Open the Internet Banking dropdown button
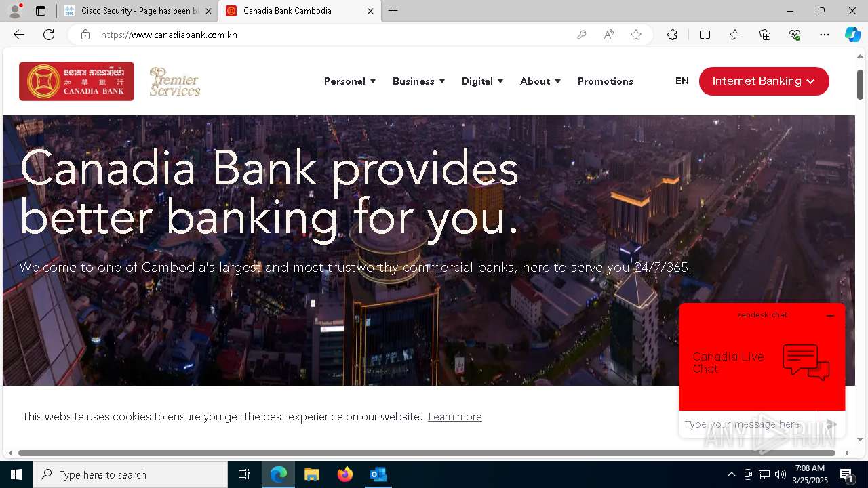 point(764,81)
